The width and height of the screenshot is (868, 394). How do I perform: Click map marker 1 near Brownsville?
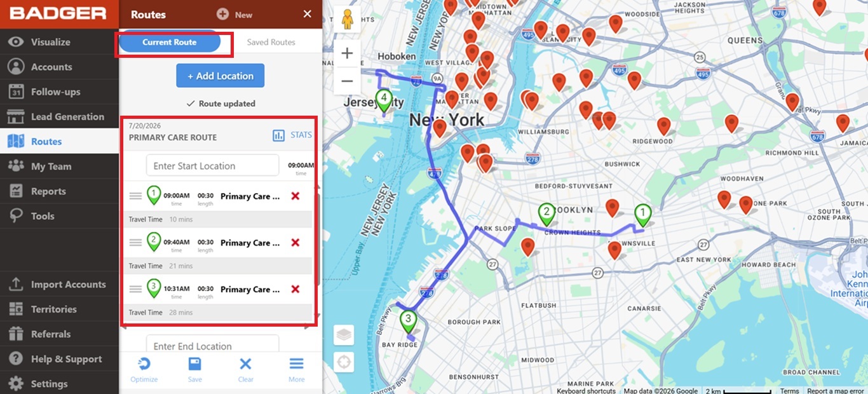(x=643, y=216)
